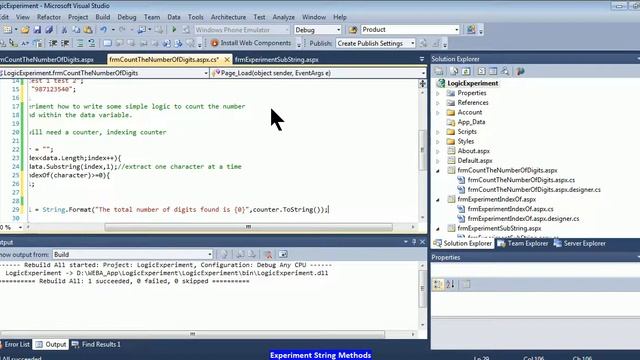Screen dimensions: 640x360
Task: Click the Output window vertical scrollbar thumb
Action: pos(422,289)
